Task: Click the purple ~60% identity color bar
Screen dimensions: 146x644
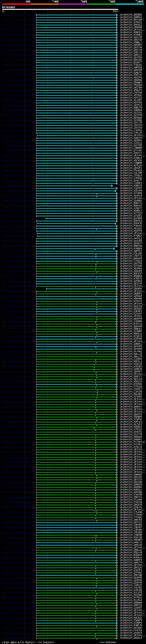Action: 73,4
